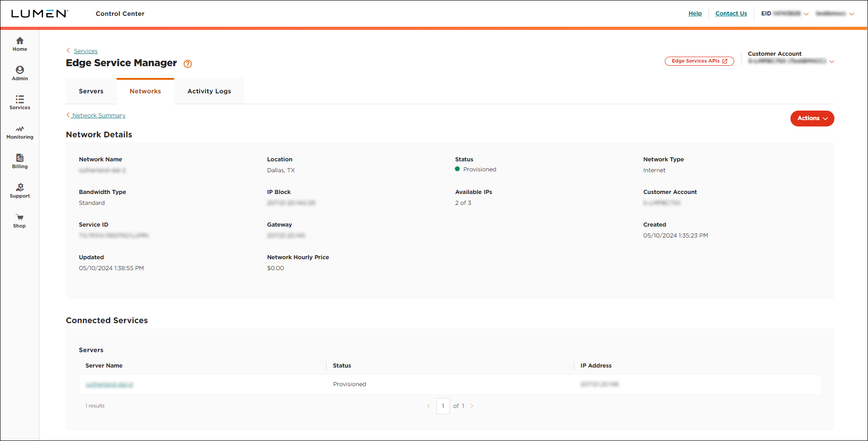Click the $0.00 network hourly price
The image size is (868, 441).
coord(275,268)
